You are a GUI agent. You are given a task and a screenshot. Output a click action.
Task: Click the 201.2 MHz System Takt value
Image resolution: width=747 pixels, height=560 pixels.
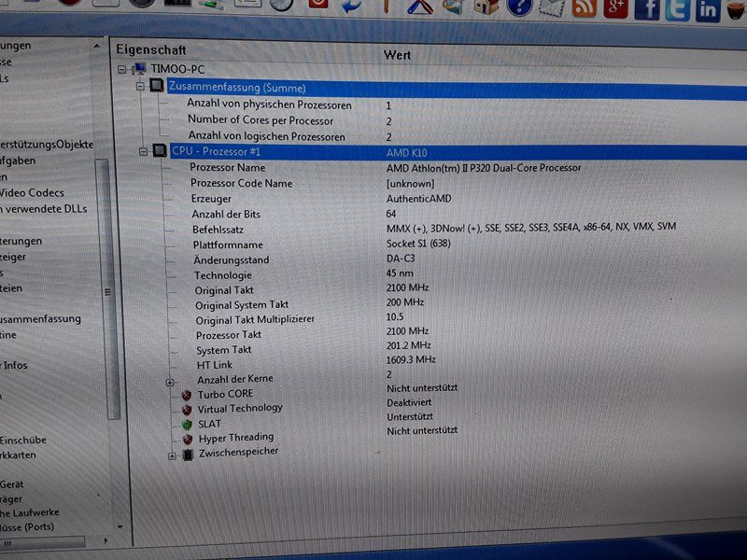pos(409,345)
